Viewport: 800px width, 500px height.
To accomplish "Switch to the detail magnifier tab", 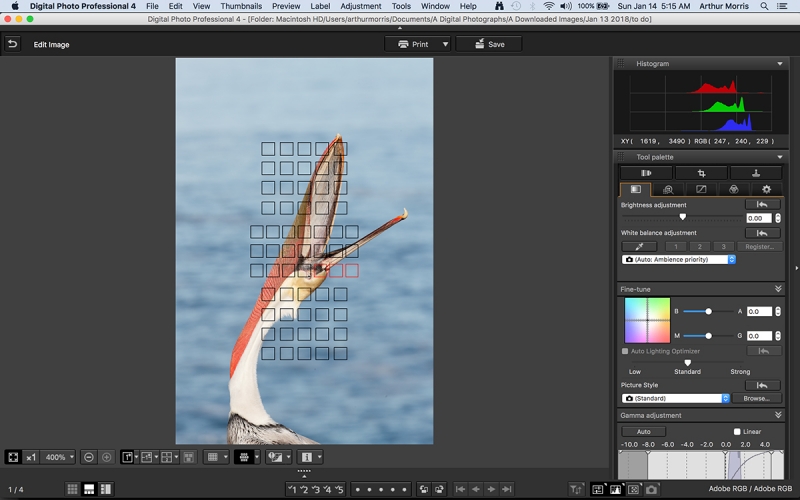I will [x=668, y=189].
